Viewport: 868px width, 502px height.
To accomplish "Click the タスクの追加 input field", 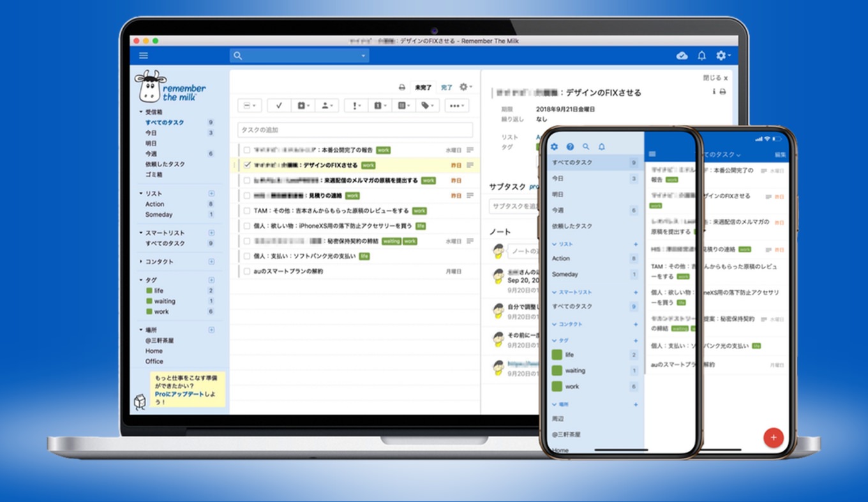I will [355, 130].
